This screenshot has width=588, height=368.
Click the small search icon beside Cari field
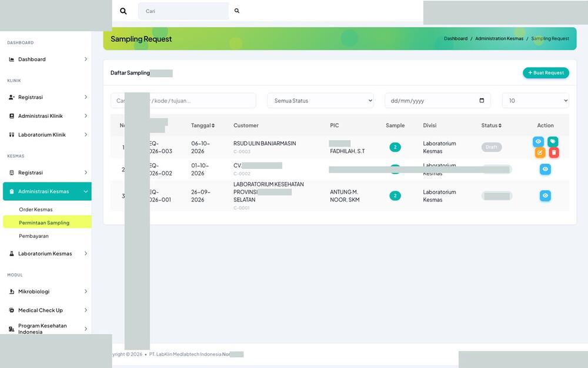tap(237, 11)
